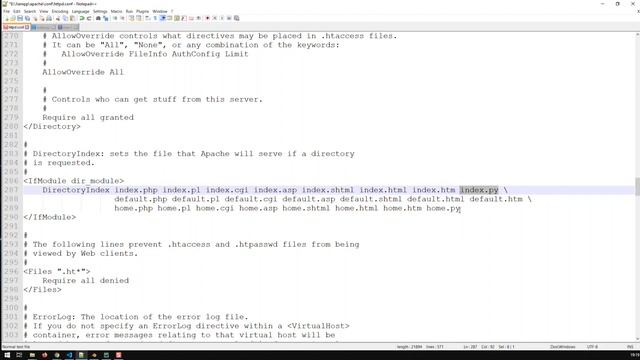This screenshot has width=640, height=360.
Task: Open the Plugins menu
Action: (142, 11)
